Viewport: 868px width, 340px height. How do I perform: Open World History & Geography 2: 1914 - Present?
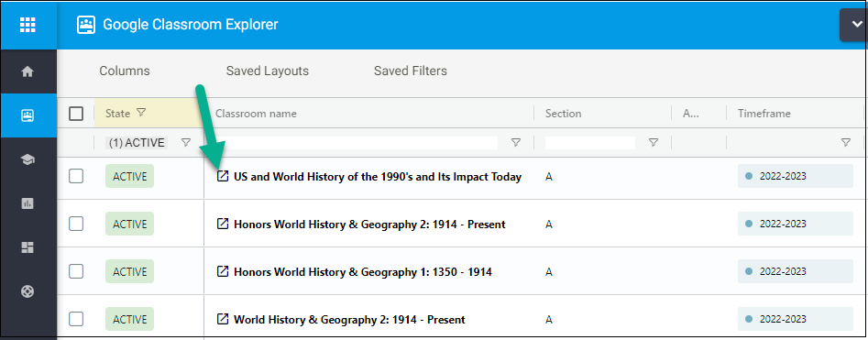[x=349, y=320]
